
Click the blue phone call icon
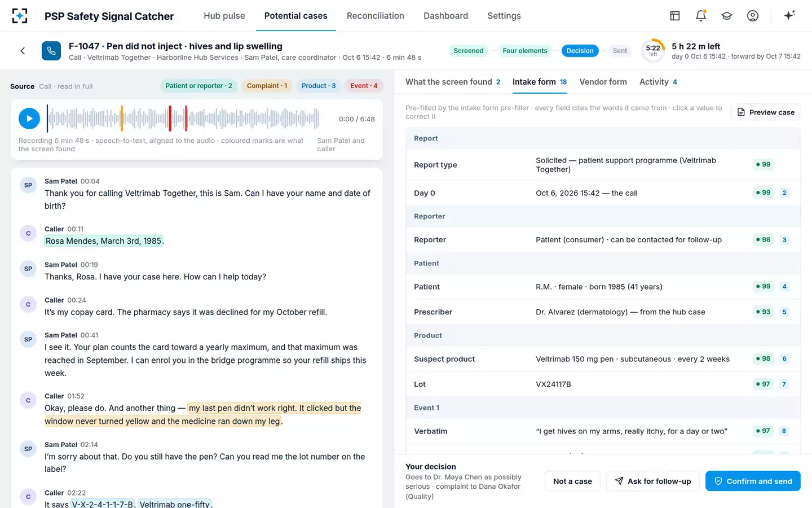coord(51,51)
